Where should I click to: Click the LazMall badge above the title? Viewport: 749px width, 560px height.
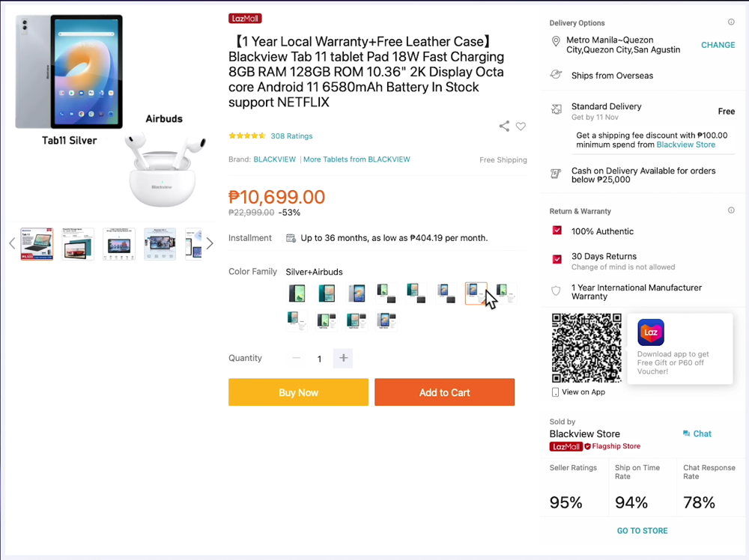(x=245, y=19)
